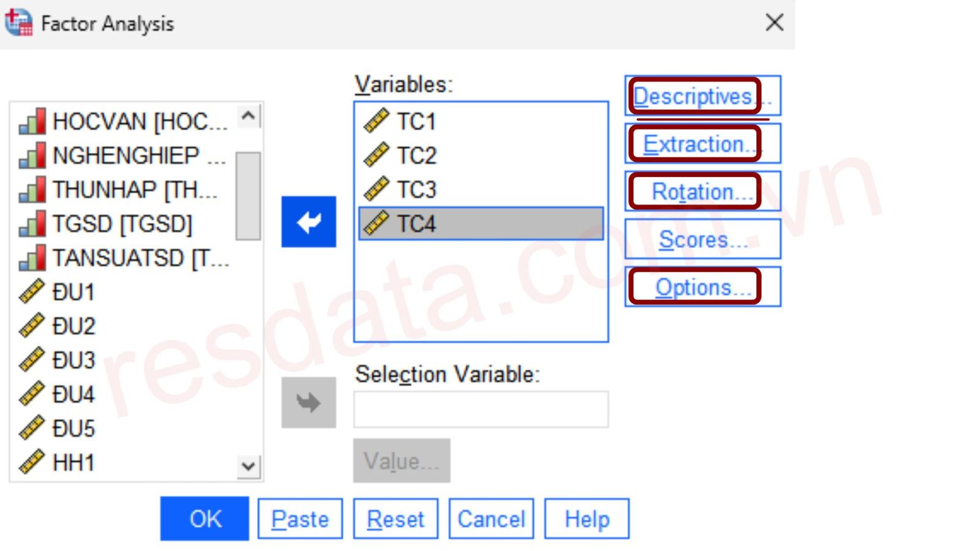Open the Rotation options dialog
This screenshot has width=980, height=551.
tap(702, 192)
